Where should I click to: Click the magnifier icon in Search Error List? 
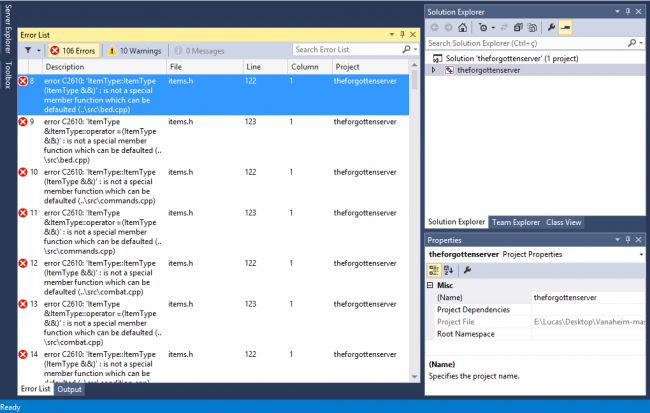point(407,49)
